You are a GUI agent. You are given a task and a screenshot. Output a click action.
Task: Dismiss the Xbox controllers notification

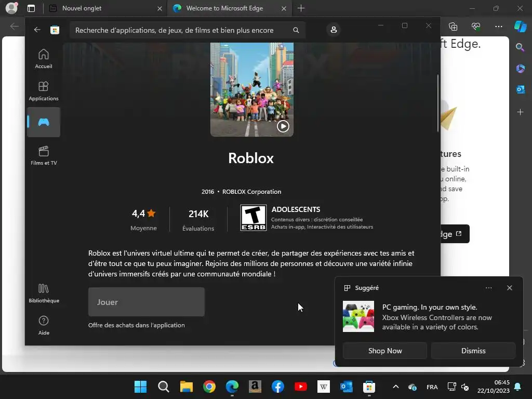click(473, 351)
